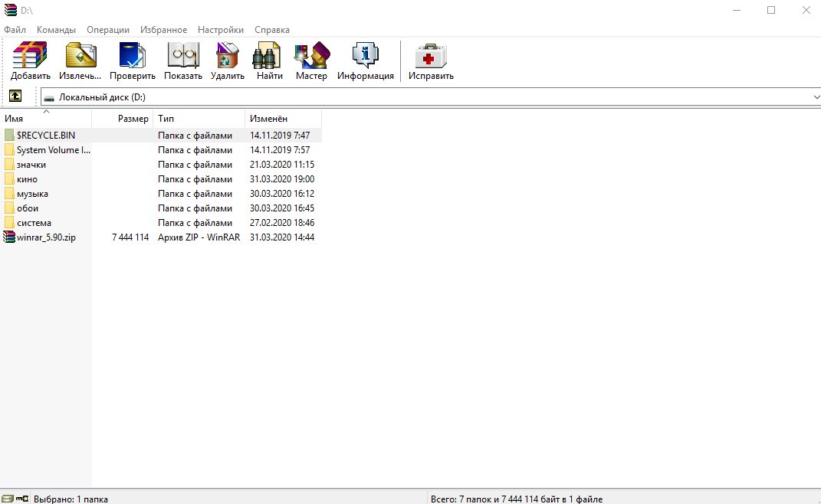Click the date 30.03.2020 16:45
821x504 pixels.
[282, 208]
